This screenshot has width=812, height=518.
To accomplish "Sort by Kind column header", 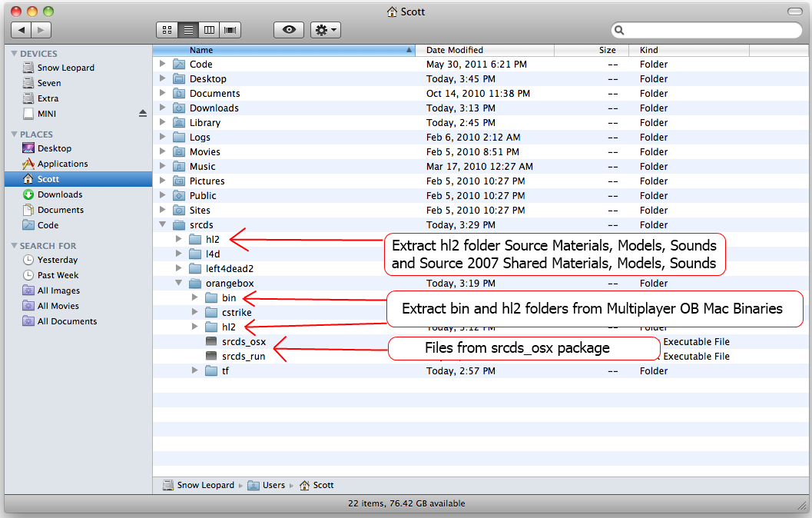I will [x=689, y=50].
